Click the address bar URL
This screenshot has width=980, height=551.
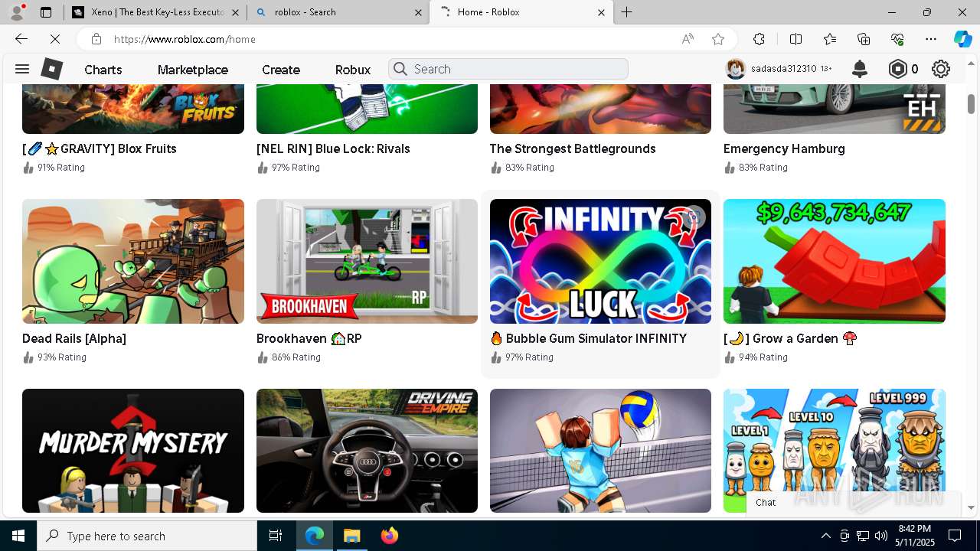coord(185,39)
